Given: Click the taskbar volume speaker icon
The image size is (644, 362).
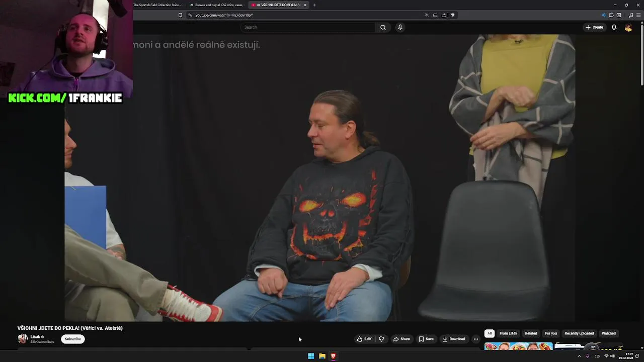Looking at the screenshot, I should [x=612, y=356].
